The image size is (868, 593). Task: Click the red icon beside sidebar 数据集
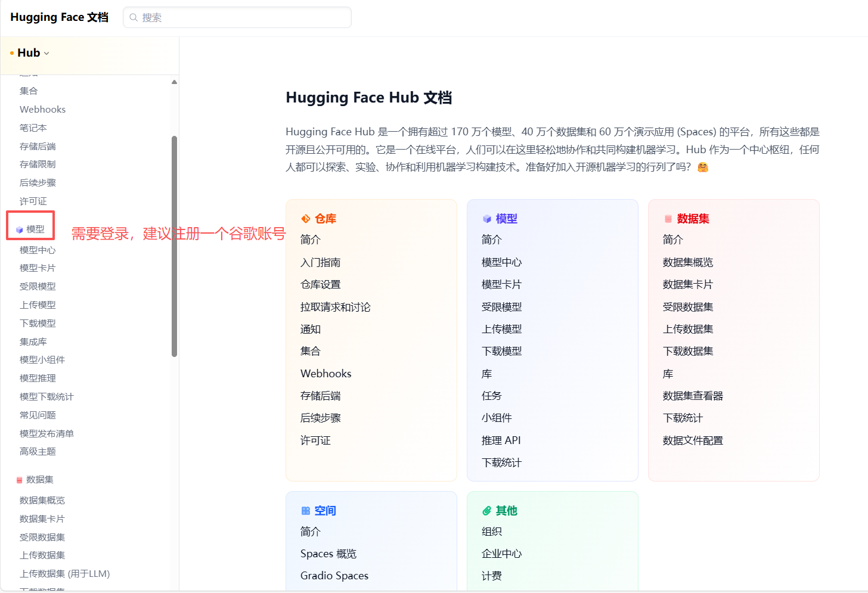pyautogui.click(x=20, y=480)
